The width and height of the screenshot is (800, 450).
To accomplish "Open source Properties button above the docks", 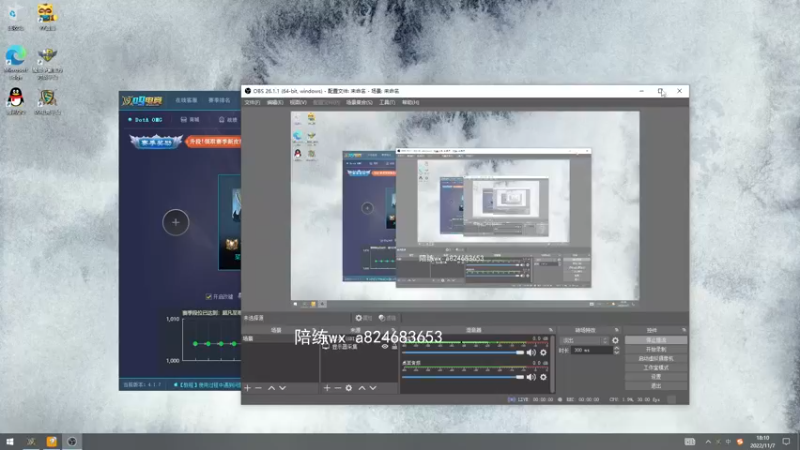I will 364,318.
